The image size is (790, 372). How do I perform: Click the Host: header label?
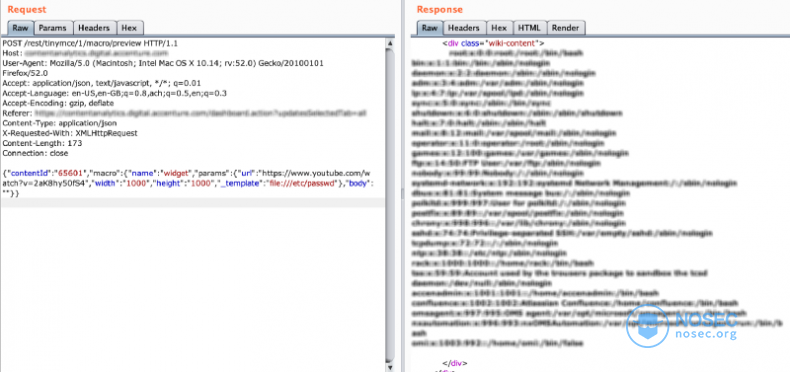tap(12, 53)
